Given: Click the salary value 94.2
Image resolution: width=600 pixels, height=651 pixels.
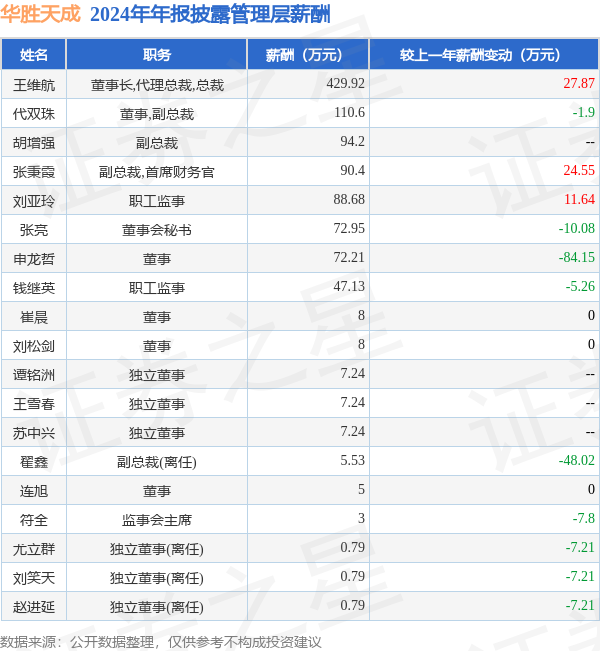Looking at the screenshot, I should [353, 142].
